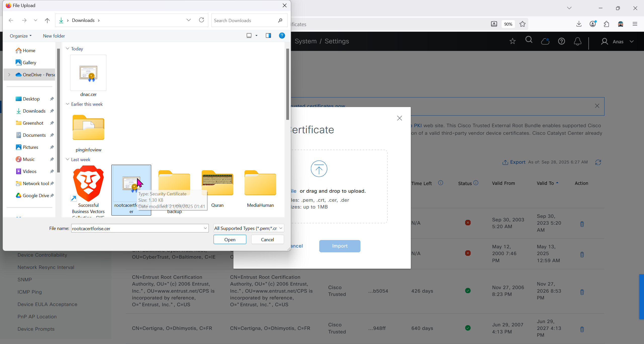This screenshot has height=344, width=644.
Task: Open the Organize menu
Action: [x=21, y=36]
